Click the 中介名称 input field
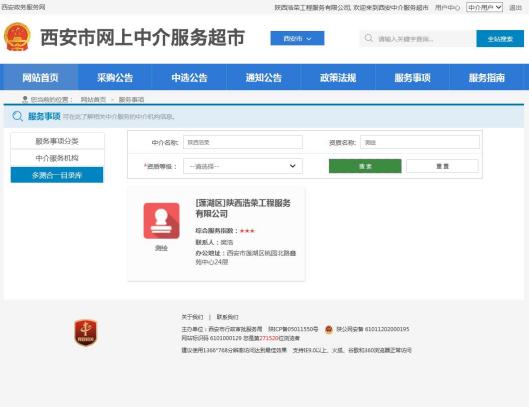This screenshot has height=407, width=529. point(243,142)
